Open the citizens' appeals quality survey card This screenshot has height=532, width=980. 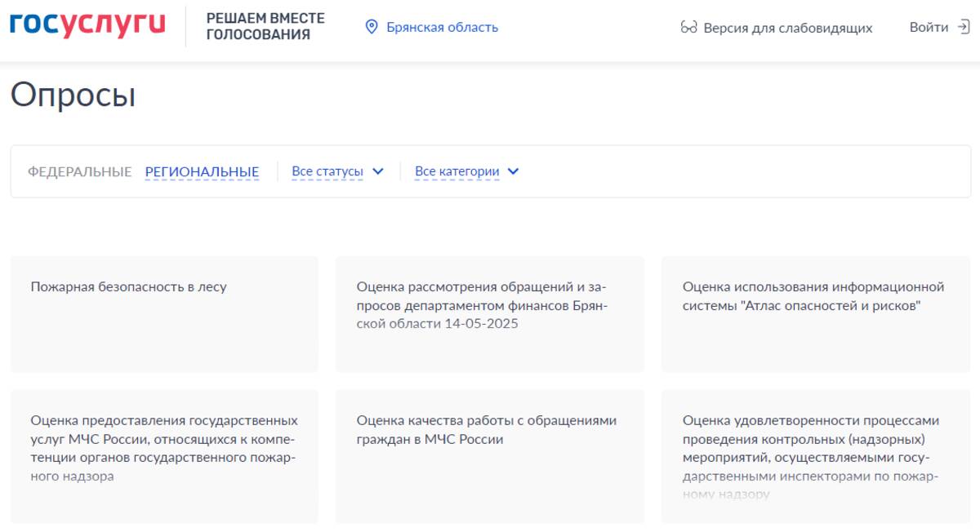[488, 459]
